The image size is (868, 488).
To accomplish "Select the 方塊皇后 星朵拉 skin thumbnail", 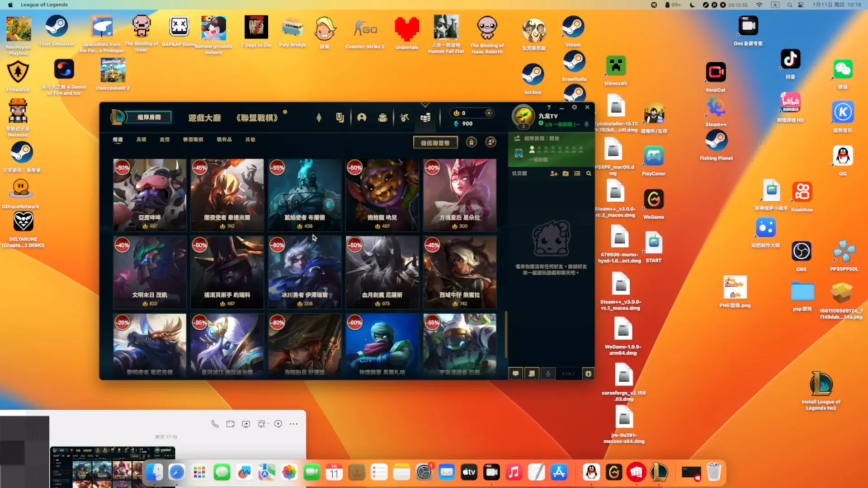I will [459, 195].
